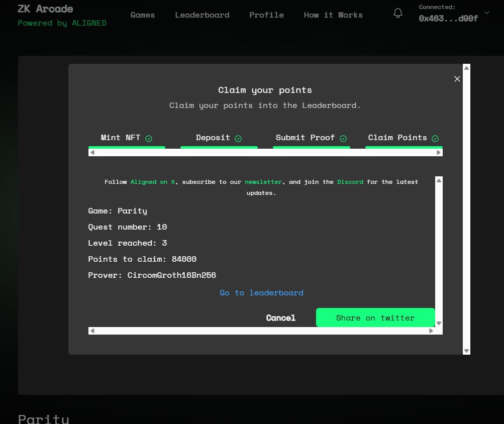504x424 pixels.
Task: Open the Profile page
Action: pos(266,15)
